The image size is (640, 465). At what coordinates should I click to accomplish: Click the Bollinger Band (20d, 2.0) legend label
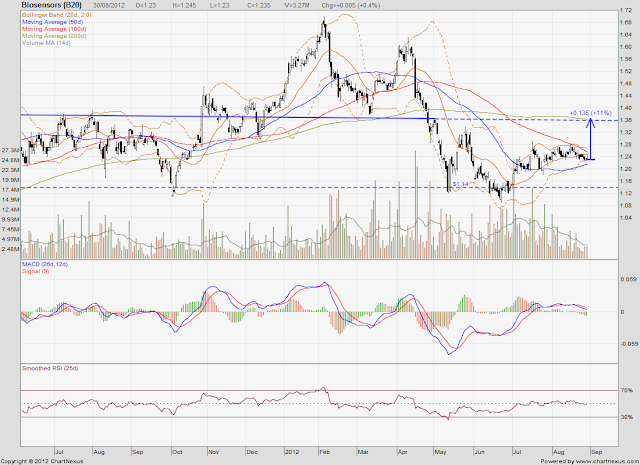57,15
